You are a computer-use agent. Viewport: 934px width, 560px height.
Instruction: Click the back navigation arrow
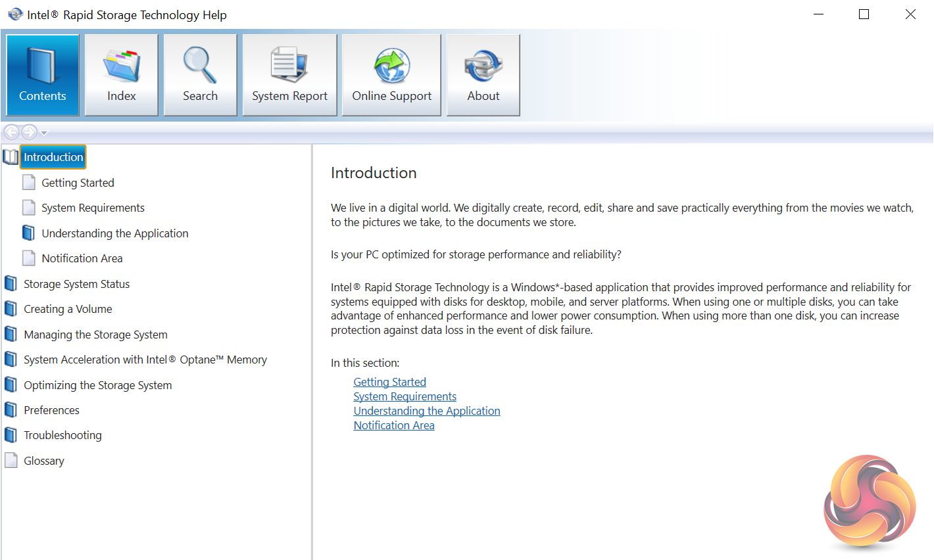[11, 132]
